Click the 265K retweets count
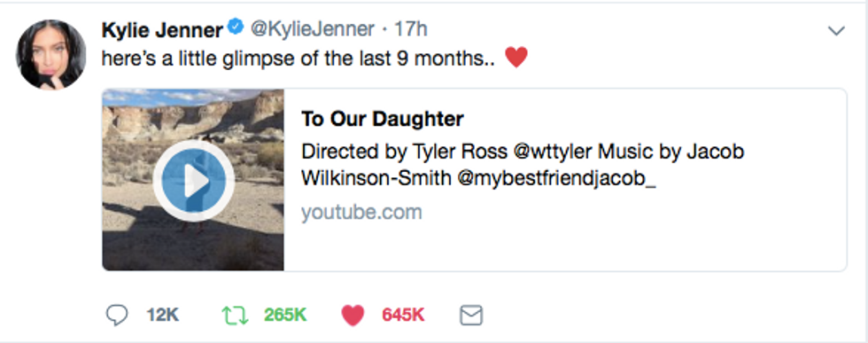868x343 pixels. pos(285,316)
